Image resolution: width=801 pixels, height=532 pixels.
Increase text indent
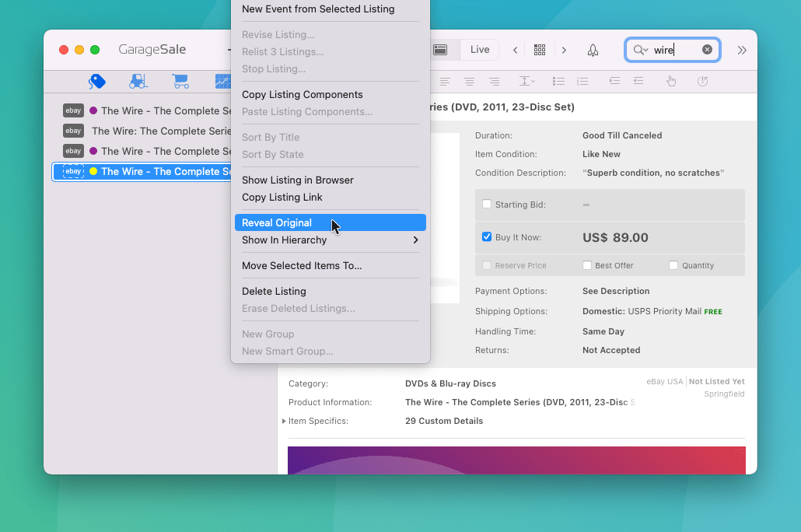coord(614,81)
